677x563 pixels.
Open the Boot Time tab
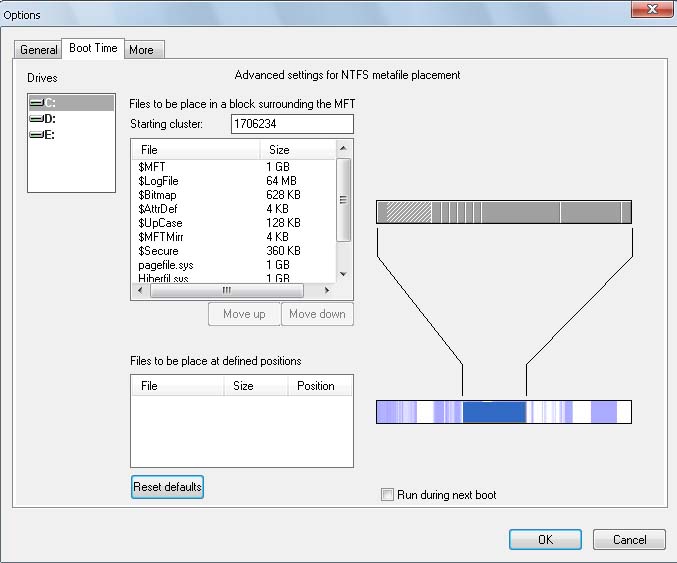click(93, 48)
